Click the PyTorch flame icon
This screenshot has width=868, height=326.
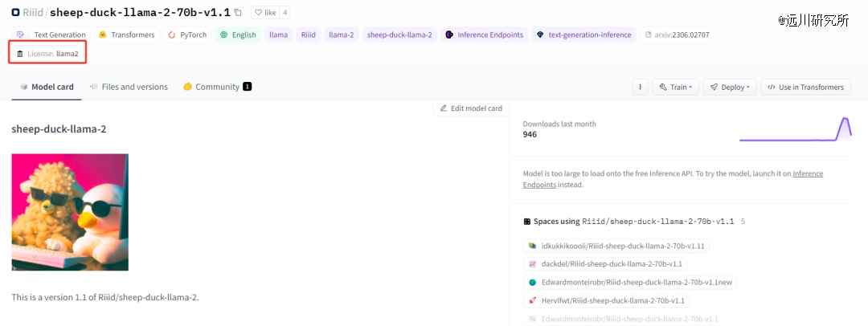pyautogui.click(x=172, y=35)
